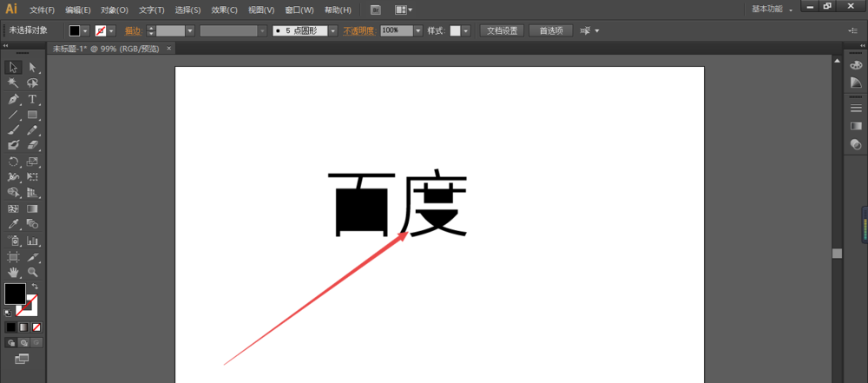The width and height of the screenshot is (868, 383).
Task: Open the 编辑(E) menu
Action: click(x=77, y=10)
